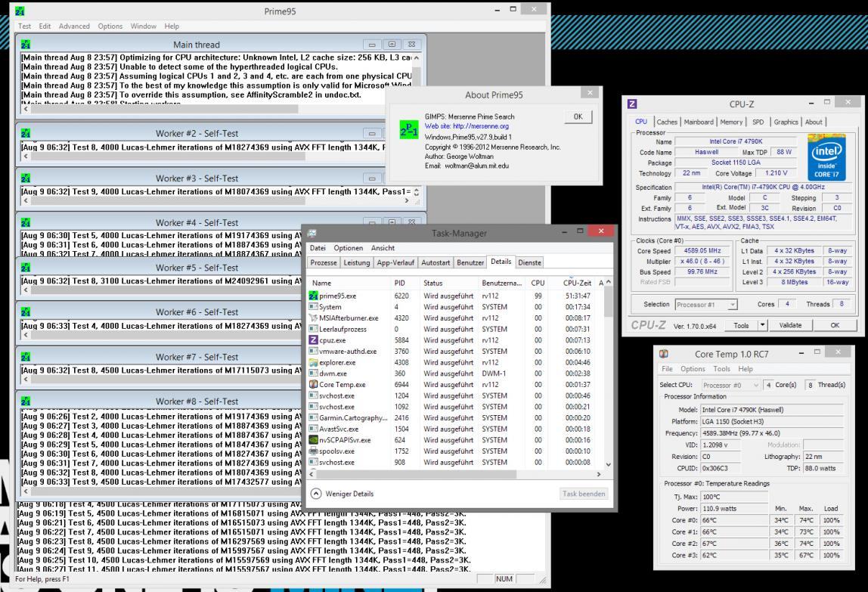Switch to the Caches tab in CPU-Z
This screenshot has height=592, width=868.
coord(667,122)
